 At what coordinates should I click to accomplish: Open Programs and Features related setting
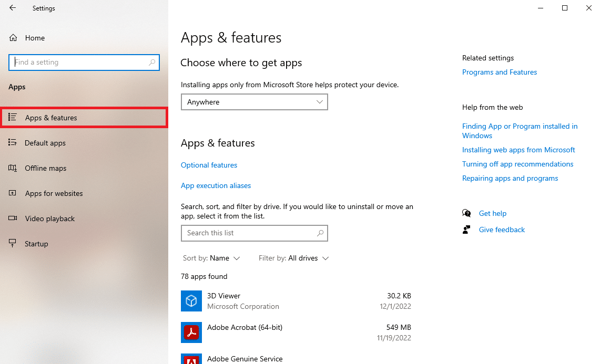tap(500, 72)
